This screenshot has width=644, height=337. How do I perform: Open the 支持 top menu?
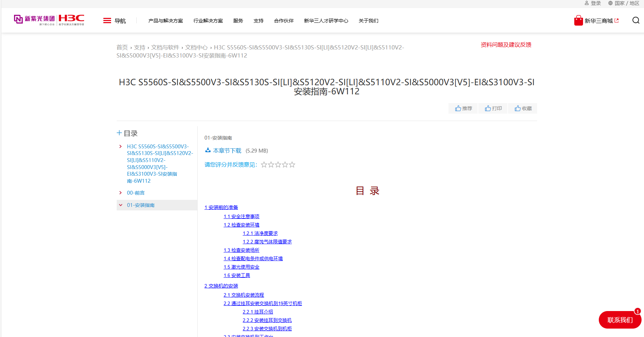[259, 21]
